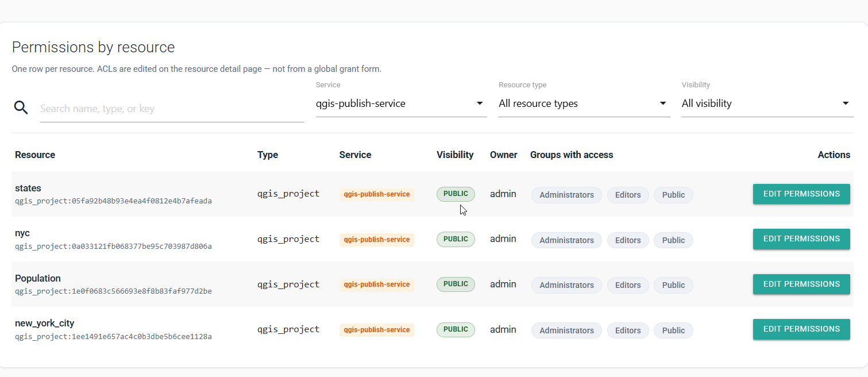Click Public group chip in nyc row

pos(673,240)
